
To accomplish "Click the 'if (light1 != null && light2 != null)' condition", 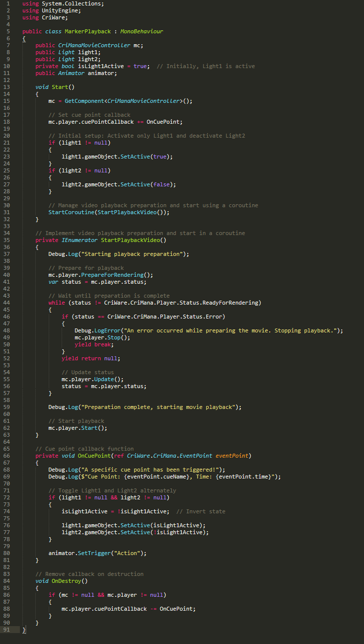I will [109, 497].
